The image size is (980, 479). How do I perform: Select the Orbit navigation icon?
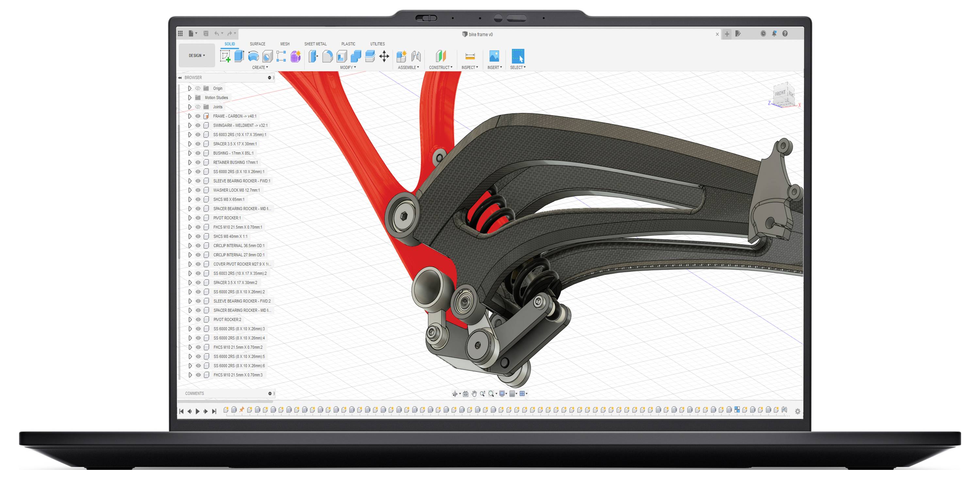tap(455, 393)
